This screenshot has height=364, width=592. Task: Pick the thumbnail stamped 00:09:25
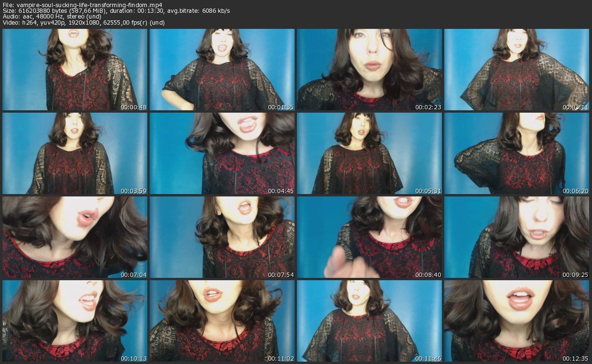pos(517,237)
